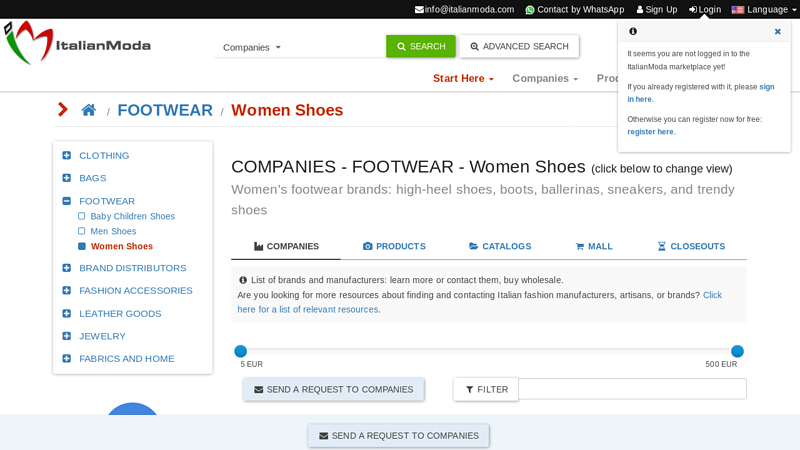This screenshot has width=800, height=450.
Task: Switch to the CATALOGS tab
Action: pyautogui.click(x=500, y=246)
